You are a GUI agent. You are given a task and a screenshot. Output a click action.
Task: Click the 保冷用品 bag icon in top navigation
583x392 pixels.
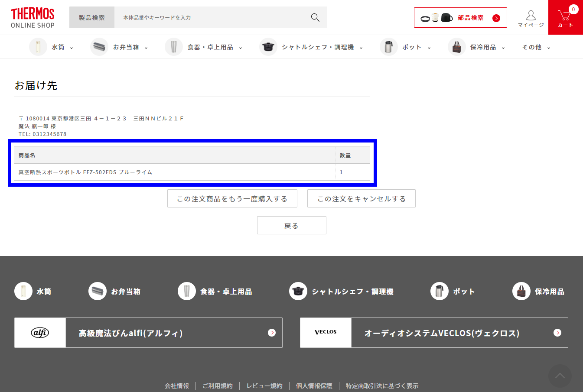(x=457, y=47)
